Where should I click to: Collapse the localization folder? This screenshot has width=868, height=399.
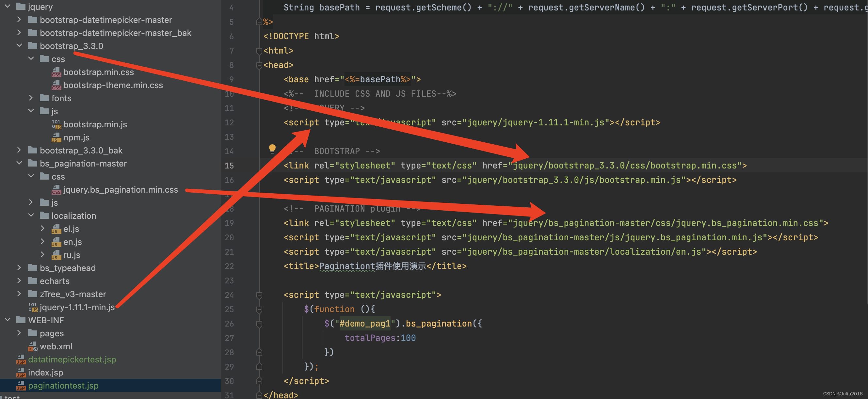(x=31, y=215)
